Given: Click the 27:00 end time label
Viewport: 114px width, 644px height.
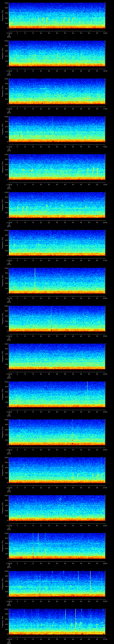Looking at the screenshot, I should (x=105, y=487).
